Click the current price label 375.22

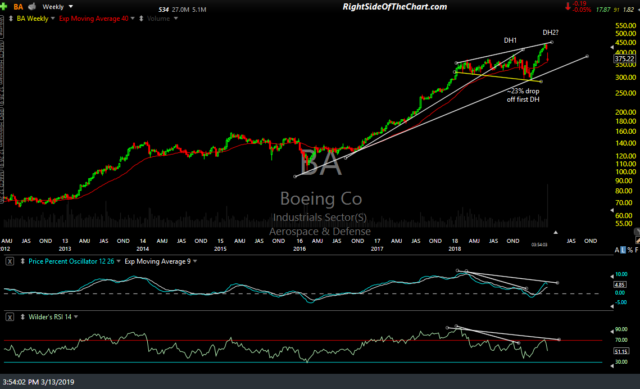(625, 59)
